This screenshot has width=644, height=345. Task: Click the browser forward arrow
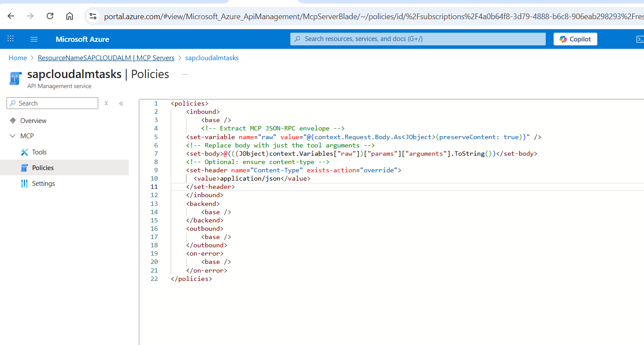[30, 16]
